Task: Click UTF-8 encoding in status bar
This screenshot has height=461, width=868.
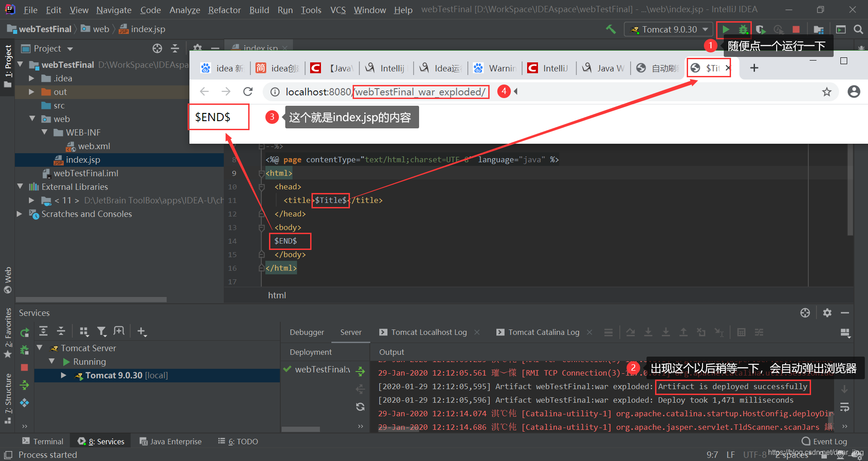Action: coord(755,454)
